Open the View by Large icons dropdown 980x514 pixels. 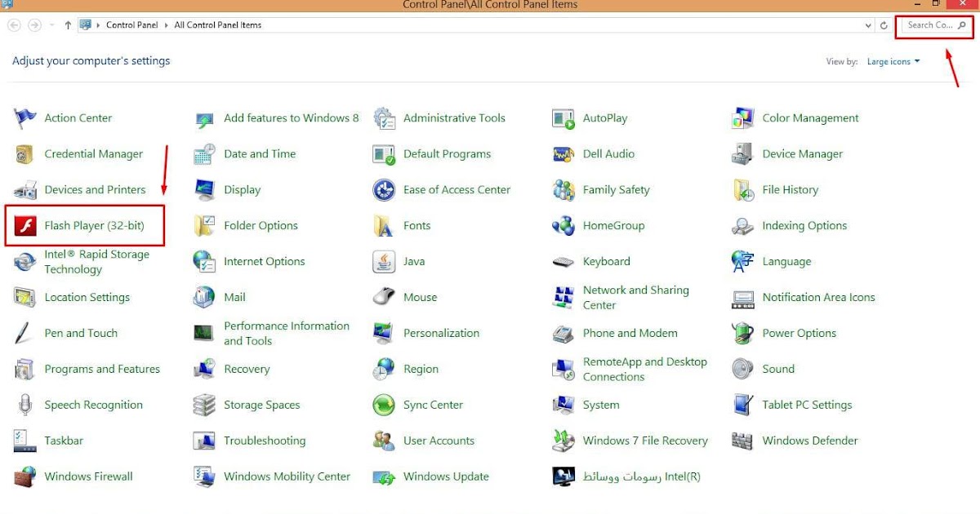[x=893, y=61]
